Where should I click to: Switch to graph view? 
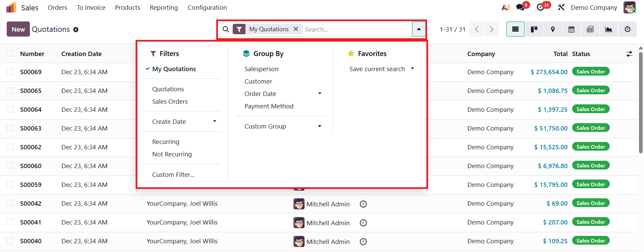[x=608, y=29]
